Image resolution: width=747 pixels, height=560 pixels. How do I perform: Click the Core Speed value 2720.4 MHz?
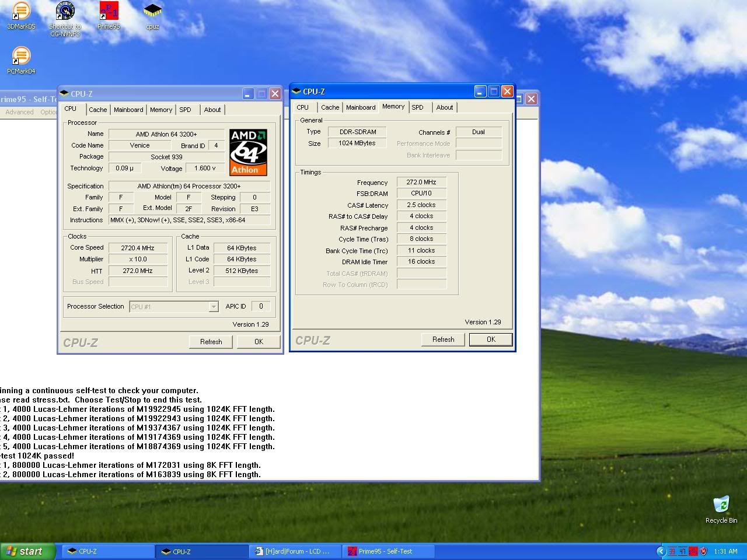[138, 248]
